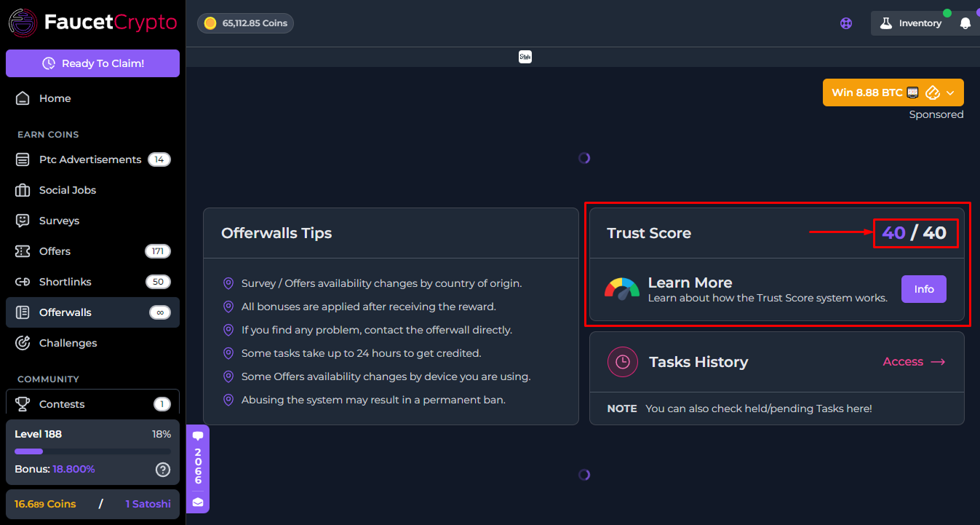This screenshot has height=525, width=980.
Task: Click the Access arrow icon
Action: [x=938, y=362]
